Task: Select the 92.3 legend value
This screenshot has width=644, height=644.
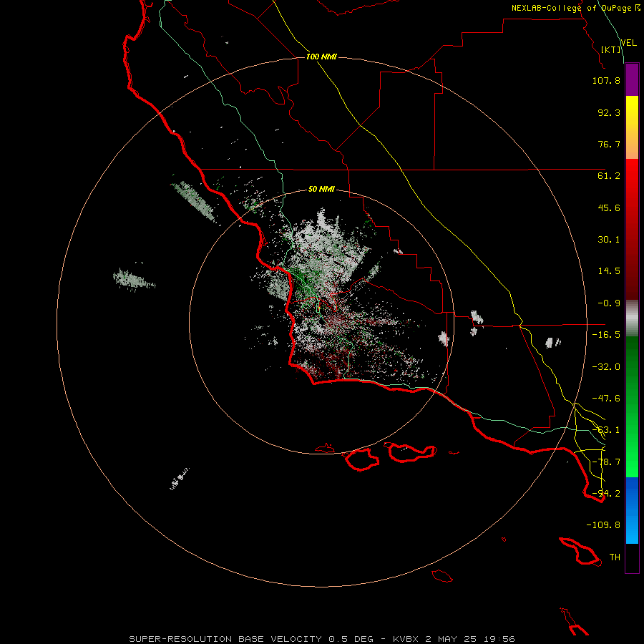Action: click(x=609, y=112)
